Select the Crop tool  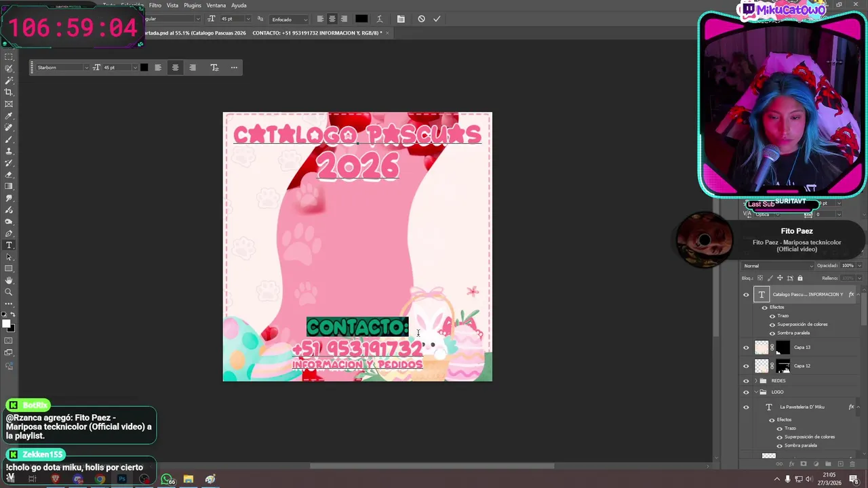(x=9, y=92)
